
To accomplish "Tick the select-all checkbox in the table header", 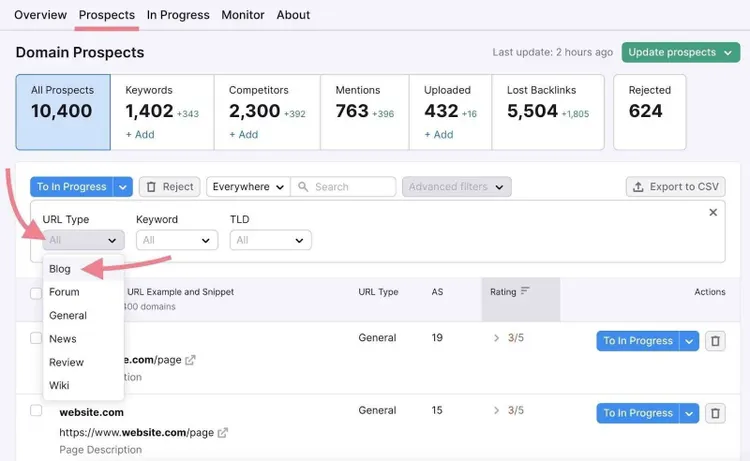I will pyautogui.click(x=36, y=293).
